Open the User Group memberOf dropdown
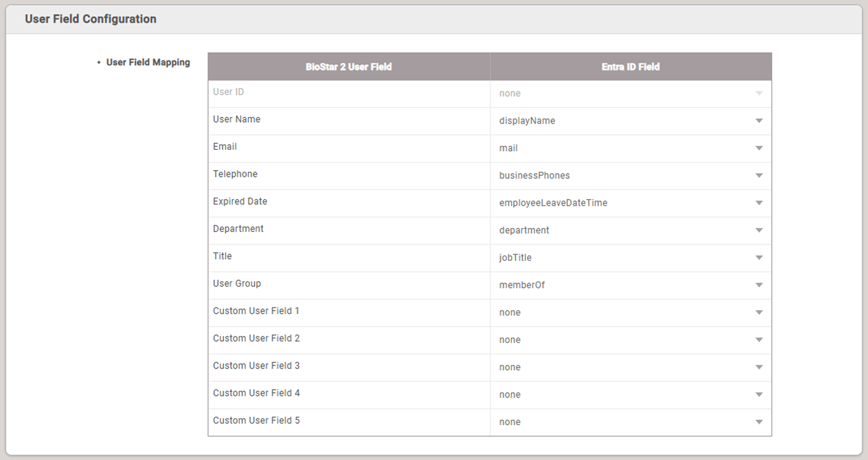This screenshot has width=868, height=460. [x=631, y=285]
